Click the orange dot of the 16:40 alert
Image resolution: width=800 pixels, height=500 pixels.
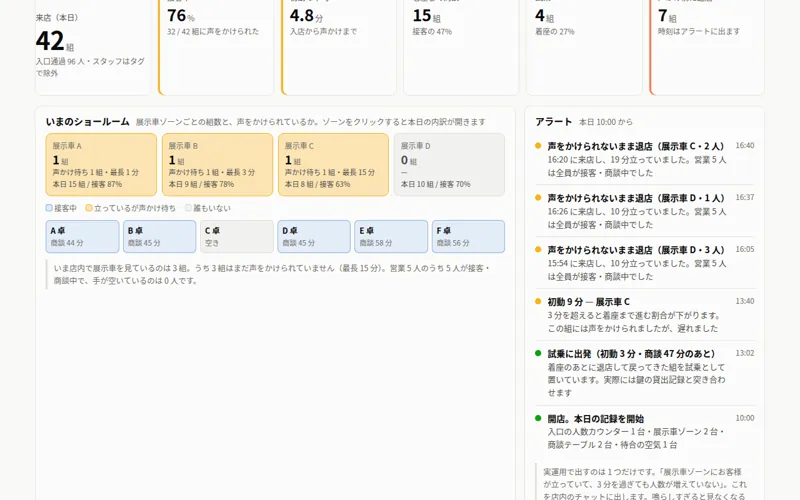pos(538,146)
